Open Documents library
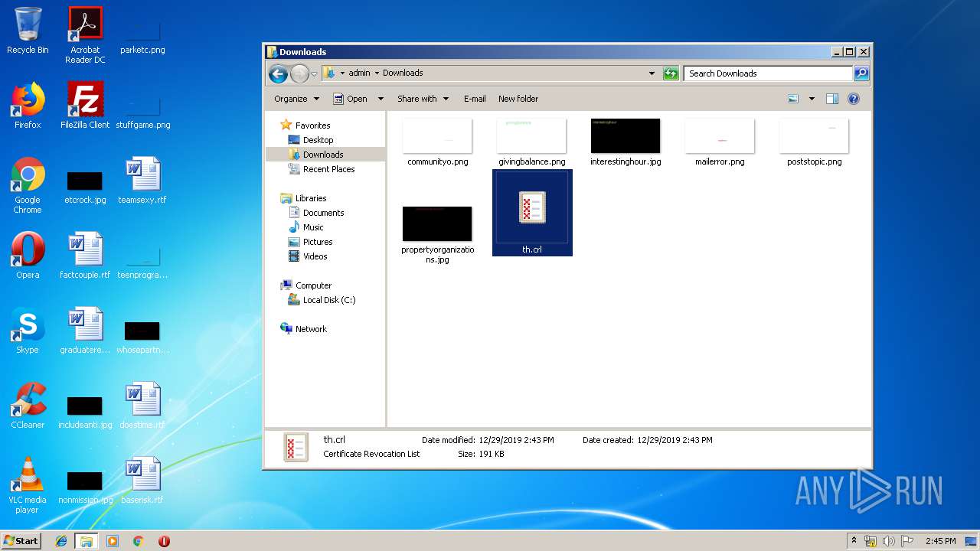The height and width of the screenshot is (551, 980). [x=316, y=213]
